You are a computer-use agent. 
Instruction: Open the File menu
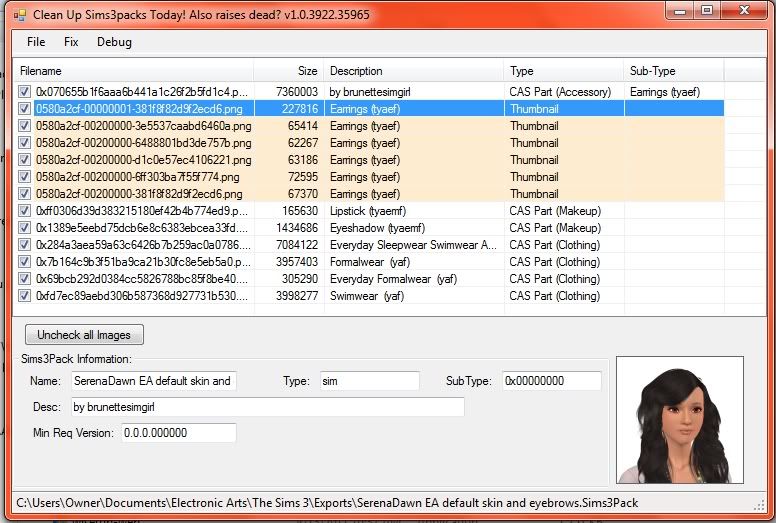(36, 42)
